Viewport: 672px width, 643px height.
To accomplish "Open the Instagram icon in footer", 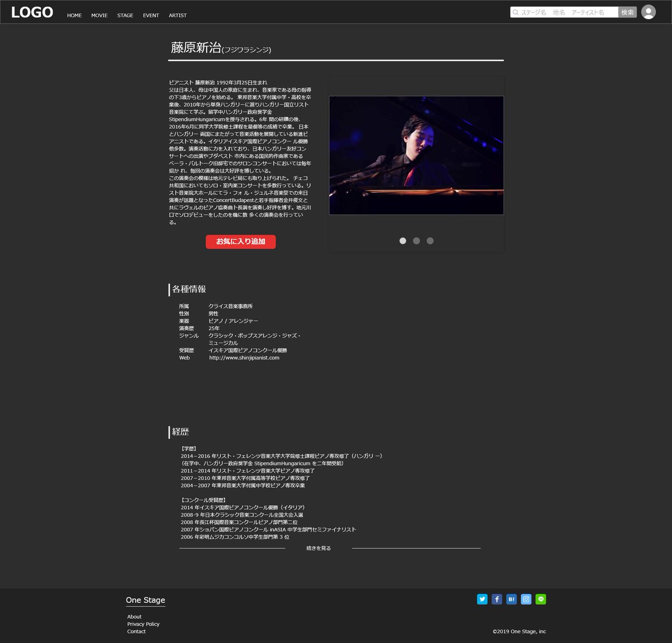I will tap(526, 599).
